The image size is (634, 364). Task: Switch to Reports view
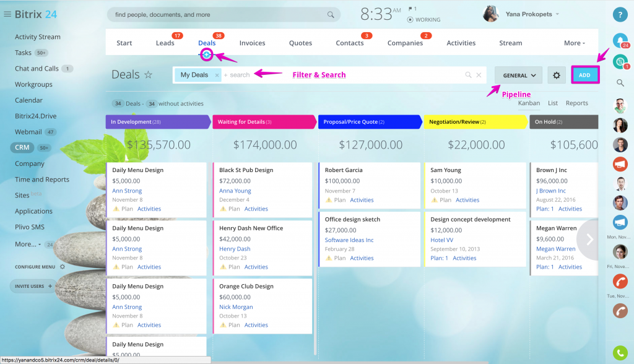click(x=576, y=103)
